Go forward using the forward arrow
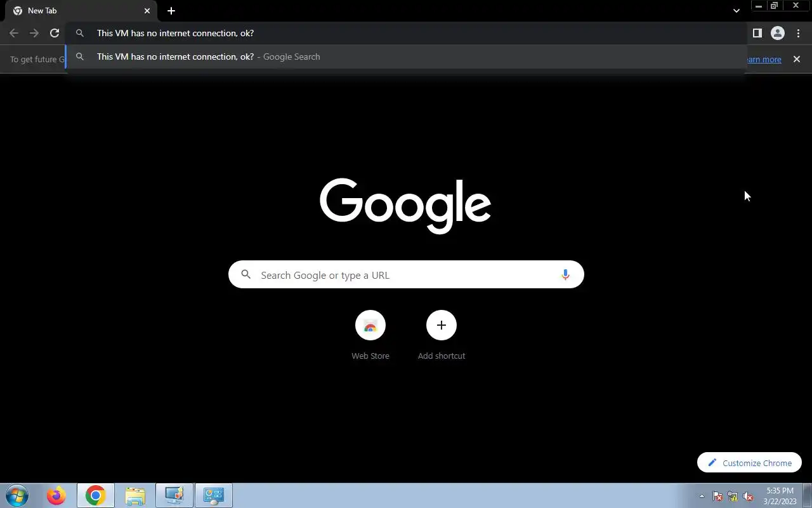The height and width of the screenshot is (508, 812). 34,33
